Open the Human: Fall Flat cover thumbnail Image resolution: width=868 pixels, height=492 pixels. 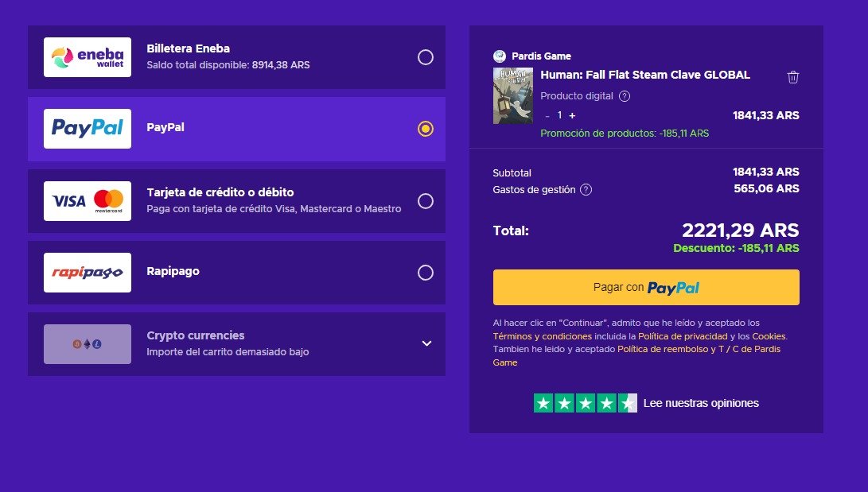click(512, 95)
